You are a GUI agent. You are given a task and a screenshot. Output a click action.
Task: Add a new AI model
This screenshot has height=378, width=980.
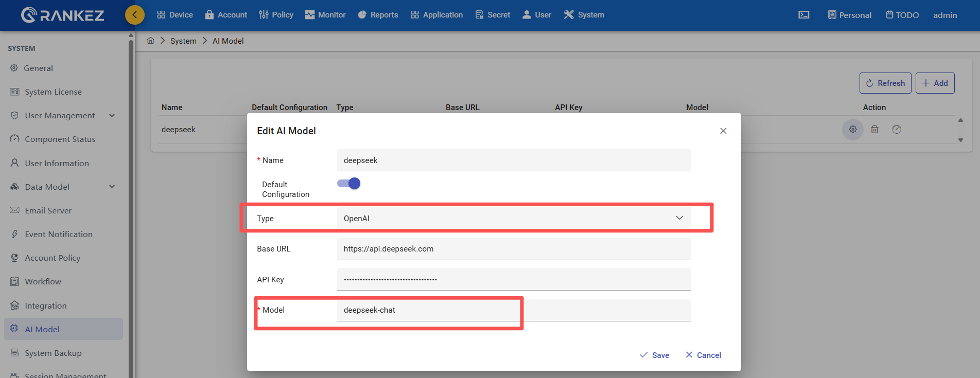pos(935,83)
